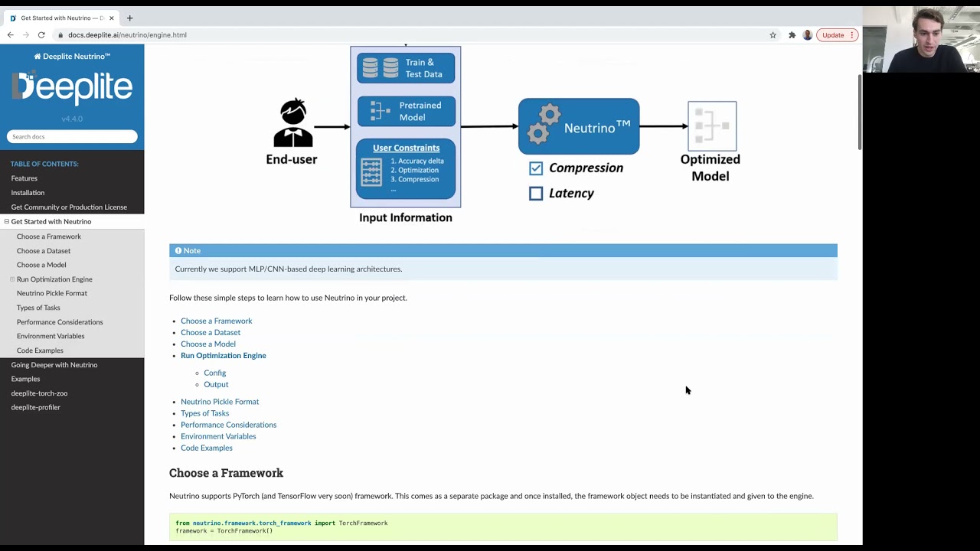Screen dimensions: 980x551
Task: Collapse Get Started with Neutrino section
Action: (x=7, y=222)
